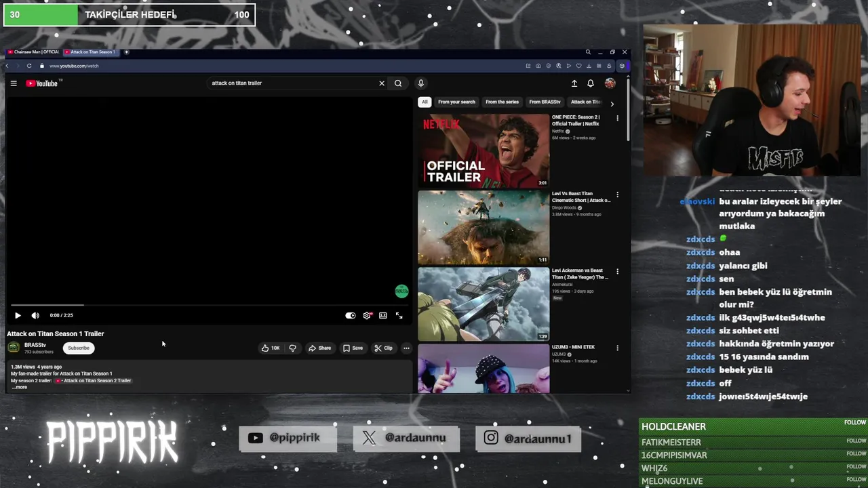The width and height of the screenshot is (868, 488).
Task: Toggle the autoplay switch in the player
Action: pos(350,315)
